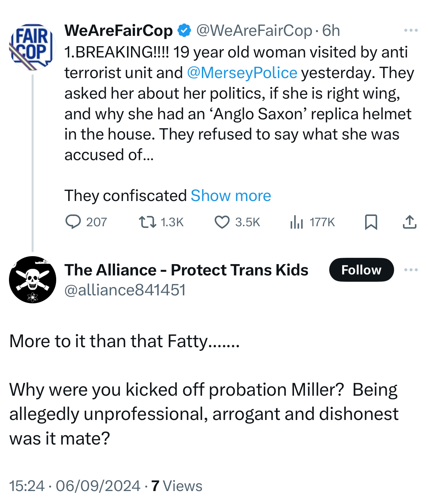Open more options beside the Follow button
Image resolution: width=429 pixels, height=504 pixels.
pos(411,270)
